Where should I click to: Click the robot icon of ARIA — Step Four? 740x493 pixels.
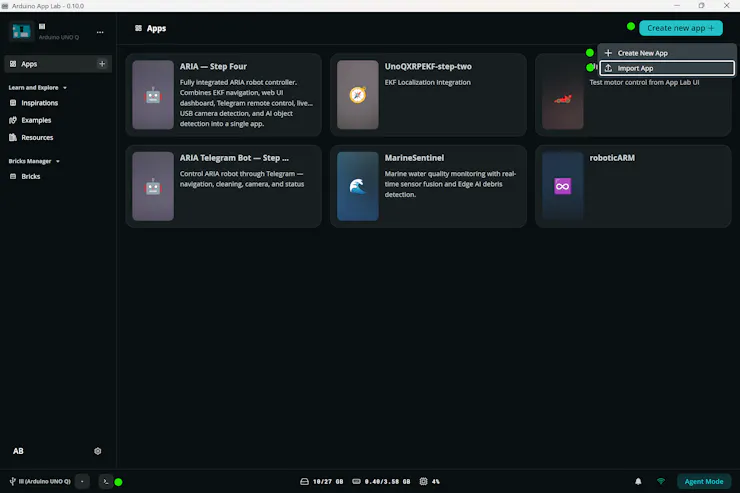153,95
